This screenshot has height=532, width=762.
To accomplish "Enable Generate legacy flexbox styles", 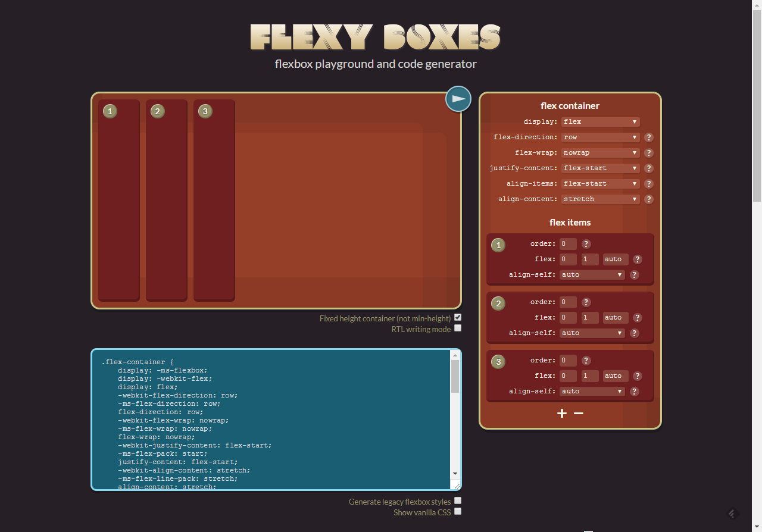I will tap(458, 501).
